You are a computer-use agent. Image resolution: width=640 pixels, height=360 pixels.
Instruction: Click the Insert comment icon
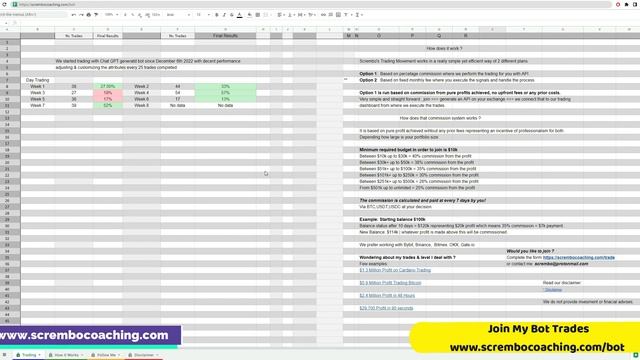(331, 15)
